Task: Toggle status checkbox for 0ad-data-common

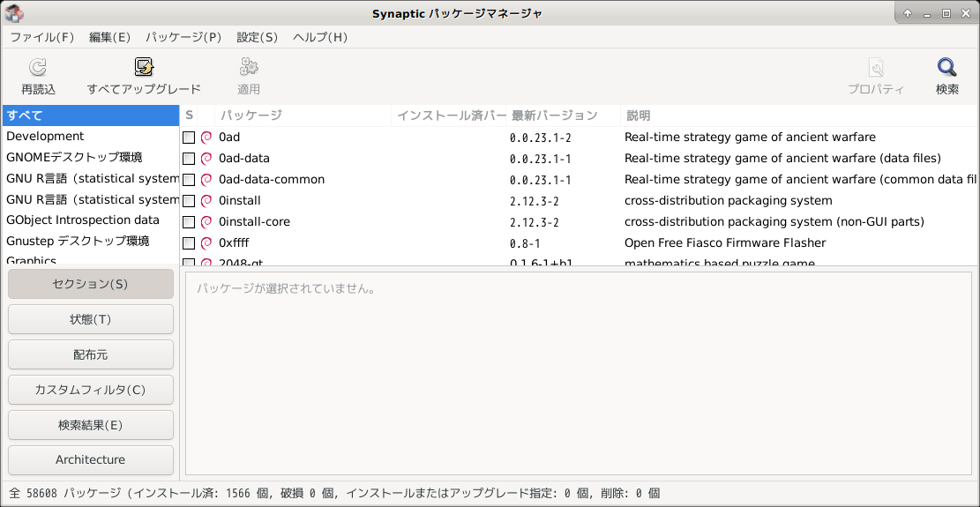Action: 189,180
